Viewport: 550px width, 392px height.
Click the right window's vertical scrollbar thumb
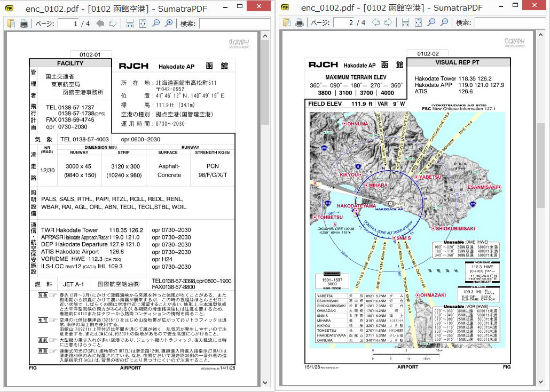point(540,165)
